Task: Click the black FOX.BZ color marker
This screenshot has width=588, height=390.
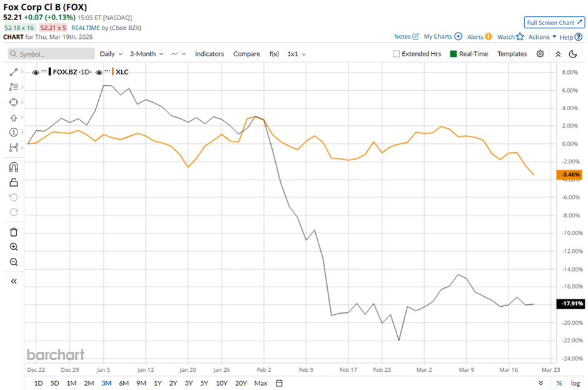Action: (50, 72)
